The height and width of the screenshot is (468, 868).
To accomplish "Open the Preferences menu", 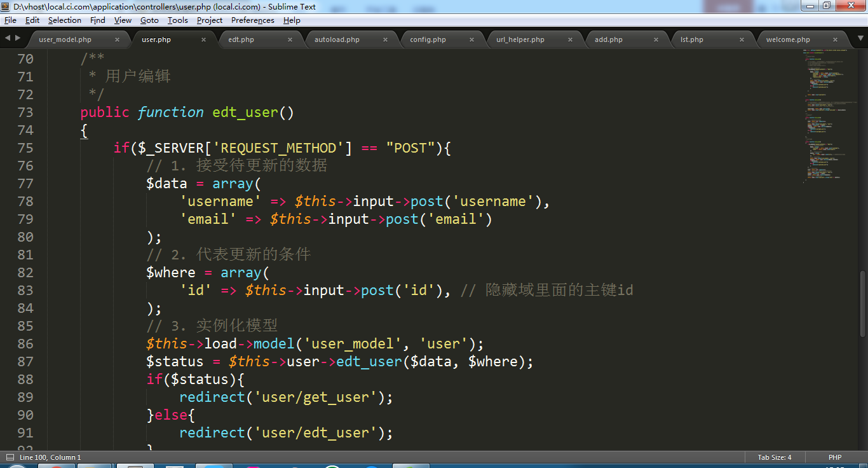I will (x=252, y=20).
